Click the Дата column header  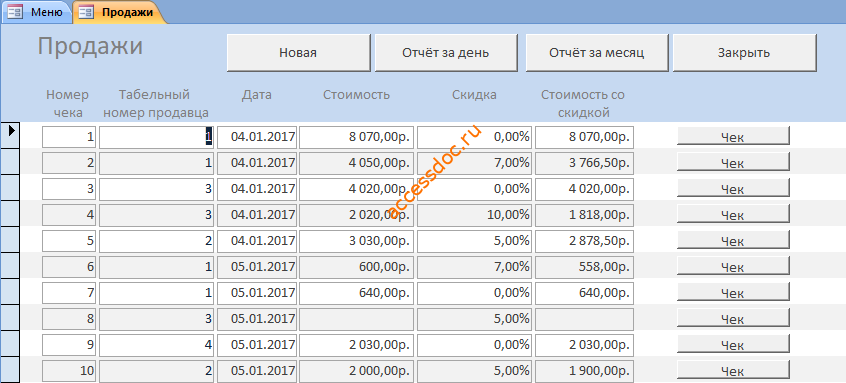tap(257, 95)
